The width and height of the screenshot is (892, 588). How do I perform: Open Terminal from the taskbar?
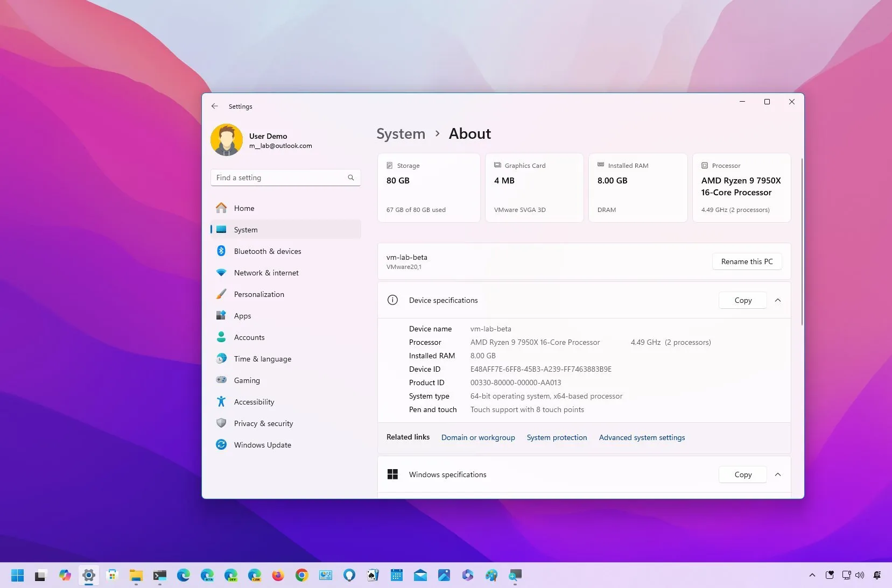point(159,575)
